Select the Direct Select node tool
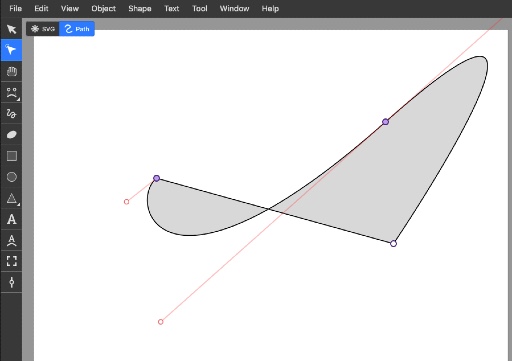The height and width of the screenshot is (361, 512). [11, 50]
